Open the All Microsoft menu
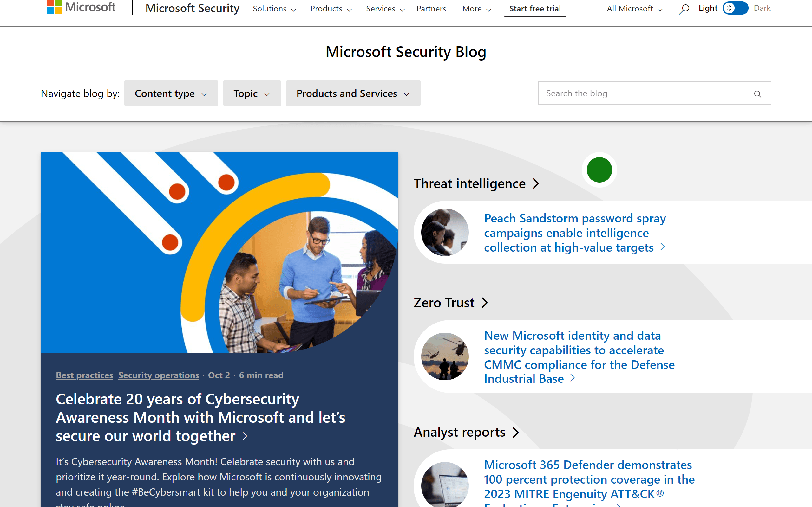This screenshot has width=812, height=507. pyautogui.click(x=634, y=9)
